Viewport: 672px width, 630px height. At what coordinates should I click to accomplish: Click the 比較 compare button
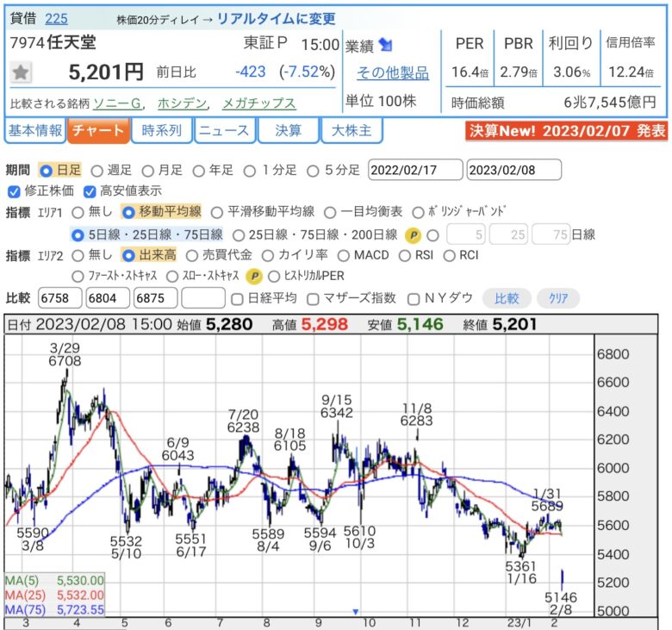(507, 298)
